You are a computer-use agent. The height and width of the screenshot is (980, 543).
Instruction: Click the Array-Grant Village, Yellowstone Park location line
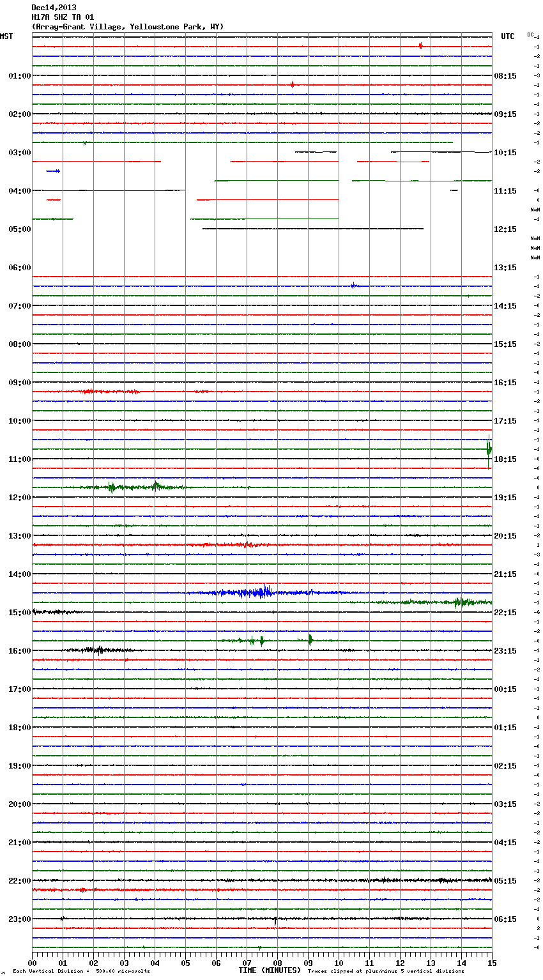point(128,27)
